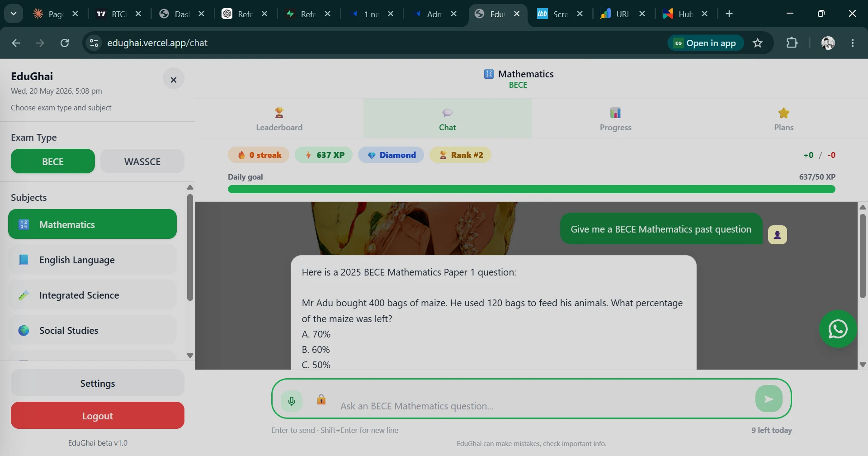Image resolution: width=868 pixels, height=456 pixels.
Task: Click the Daily goal progress bar
Action: coord(532,189)
